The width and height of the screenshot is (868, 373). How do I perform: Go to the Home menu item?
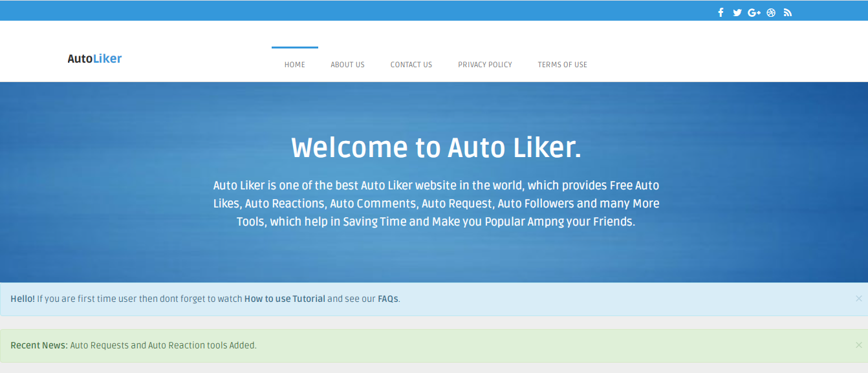(295, 65)
